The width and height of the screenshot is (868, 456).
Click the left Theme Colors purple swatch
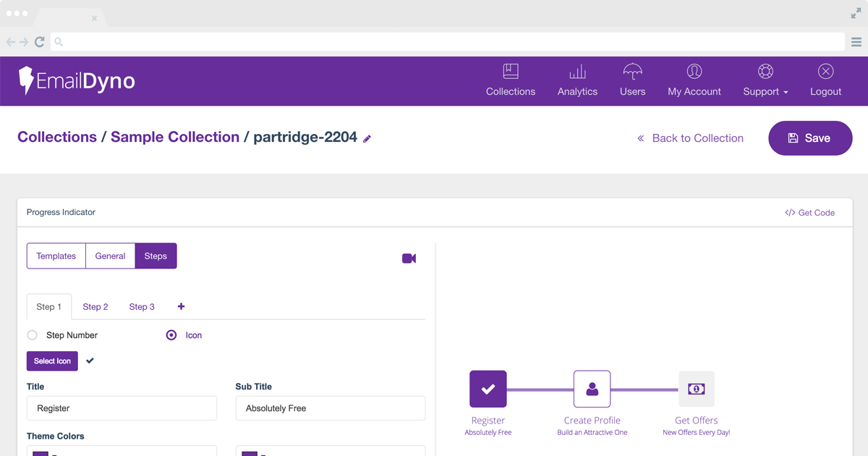coord(41,452)
